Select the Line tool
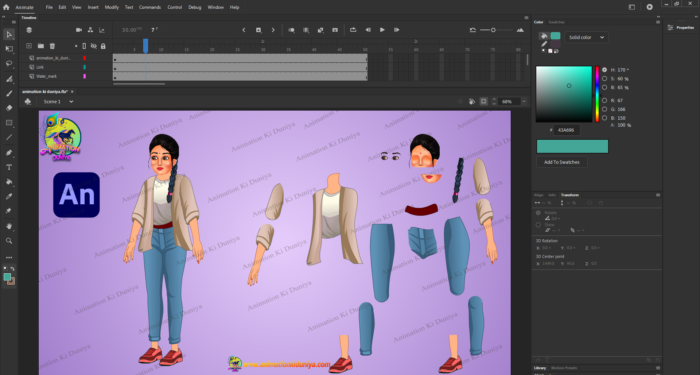The width and height of the screenshot is (700, 375). tap(9, 137)
